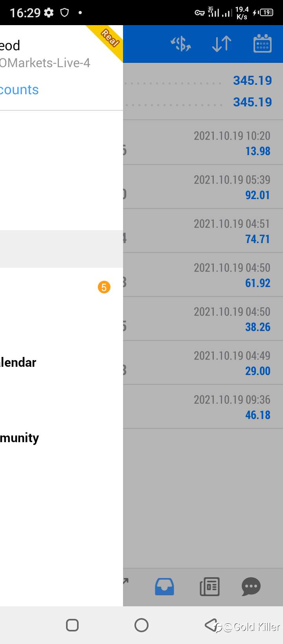Select the trade row with profit 74.71
The height and width of the screenshot is (644, 283).
click(x=203, y=231)
